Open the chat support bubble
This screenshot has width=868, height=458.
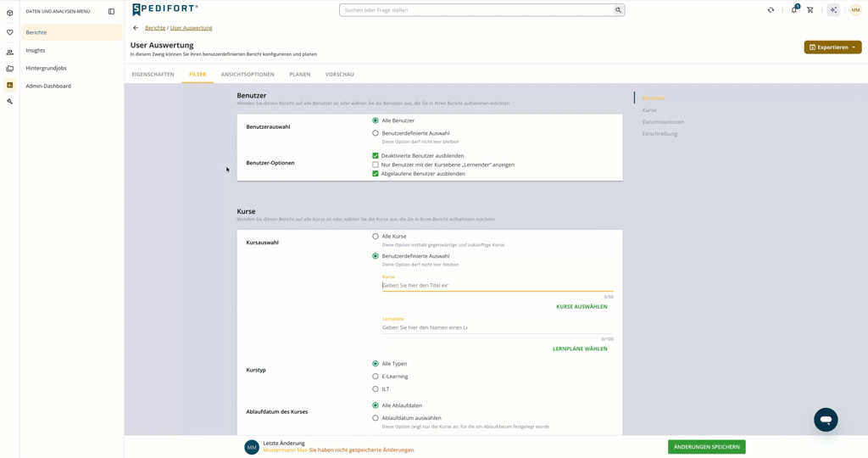tap(826, 420)
